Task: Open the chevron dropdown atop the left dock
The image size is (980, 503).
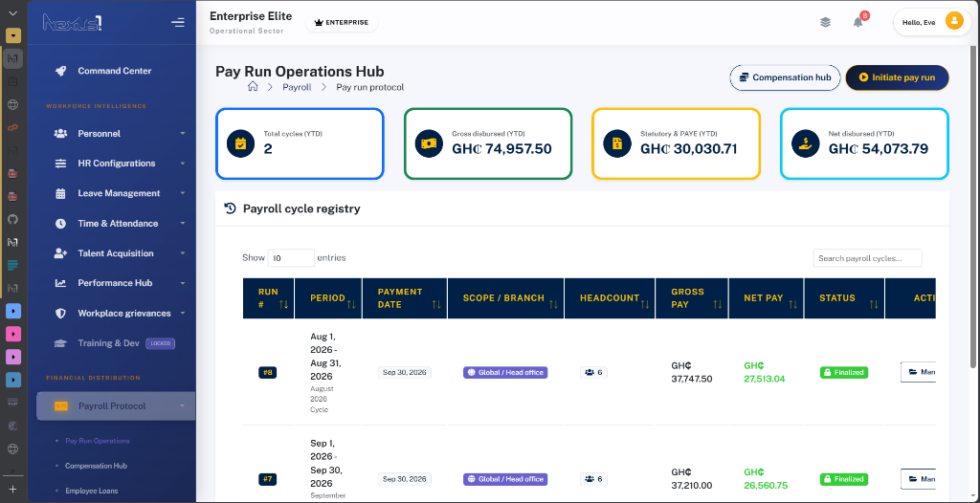Action: (13, 12)
